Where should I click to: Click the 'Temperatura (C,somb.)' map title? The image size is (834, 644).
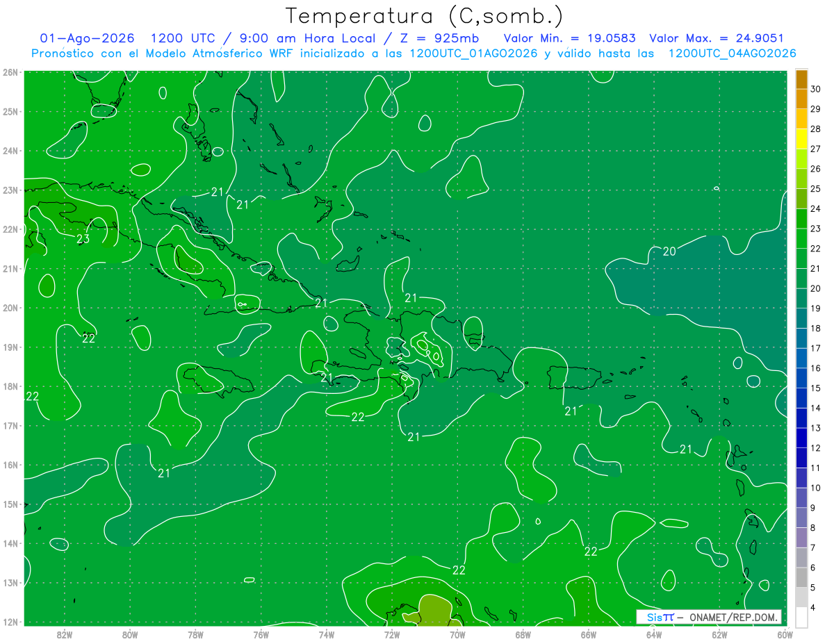(425, 16)
